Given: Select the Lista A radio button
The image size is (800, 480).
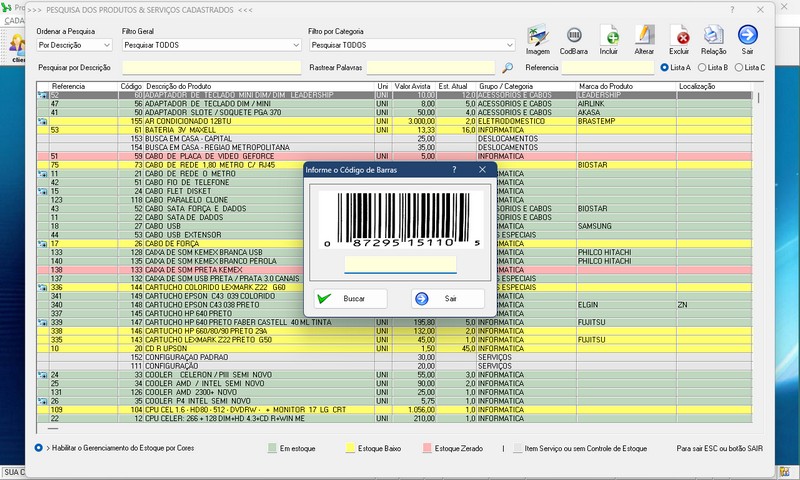Looking at the screenshot, I should click(x=665, y=68).
